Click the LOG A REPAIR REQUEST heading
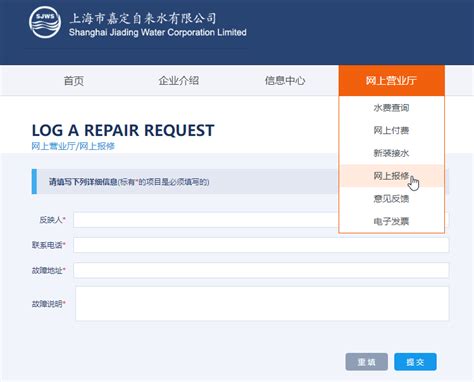The width and height of the screenshot is (474, 382). [123, 130]
